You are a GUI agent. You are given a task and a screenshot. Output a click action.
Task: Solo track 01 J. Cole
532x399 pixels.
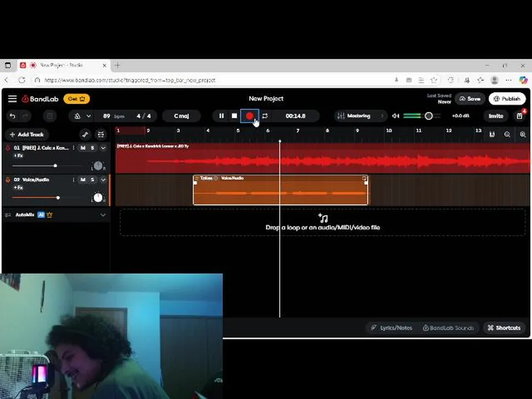click(x=93, y=148)
